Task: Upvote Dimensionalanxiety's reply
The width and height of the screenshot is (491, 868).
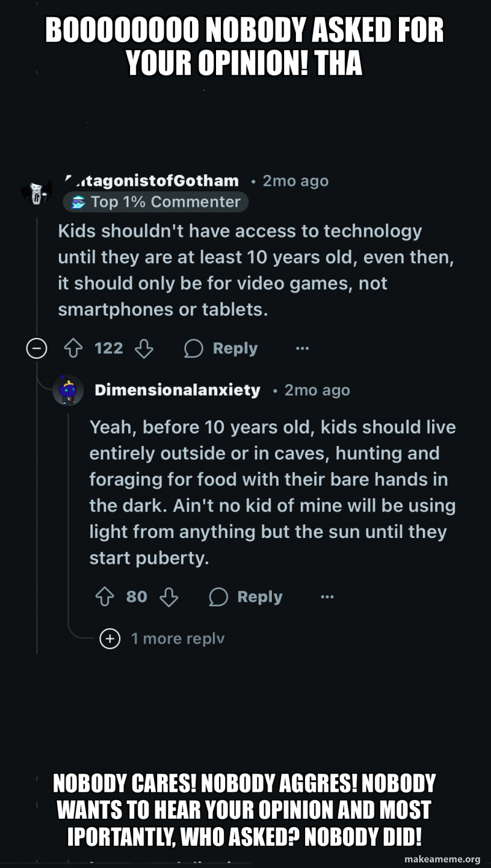Action: pos(104,597)
